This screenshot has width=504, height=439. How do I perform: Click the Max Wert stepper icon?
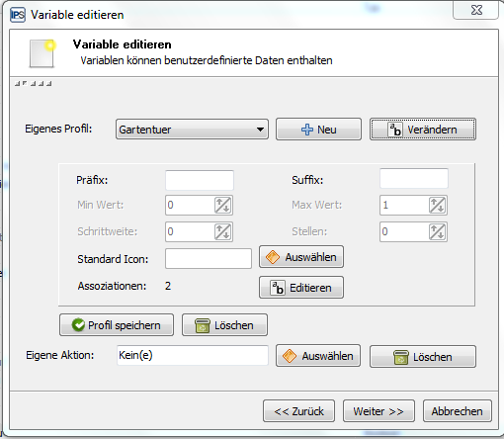coord(438,205)
